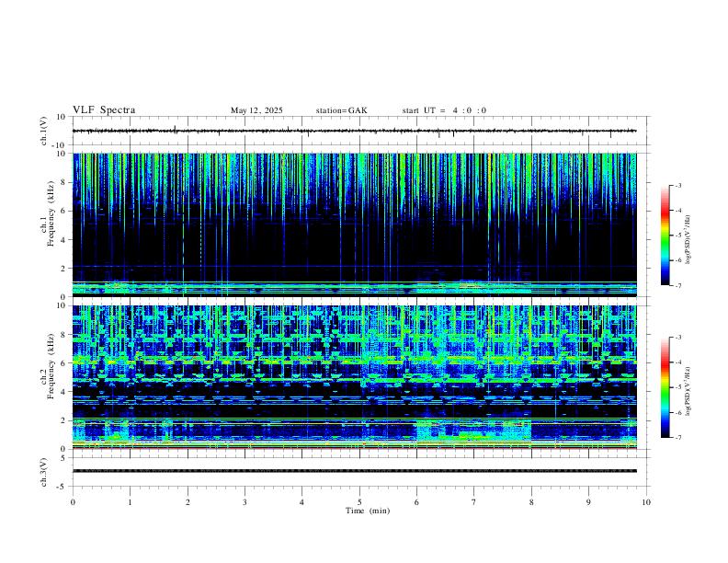The width and height of the screenshot is (728, 563).
Task: Click the lower color bar's "log(PSD)" label
Action: pos(688,392)
